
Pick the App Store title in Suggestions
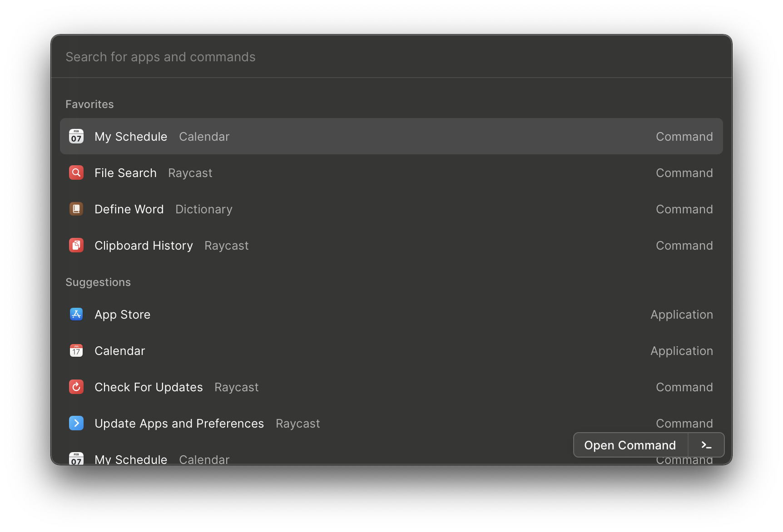122,315
